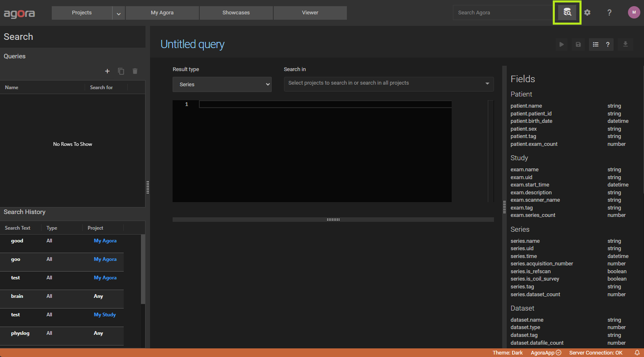Viewport: 644px width, 357px height.
Task: Toggle the fields list icon
Action: [x=596, y=44]
